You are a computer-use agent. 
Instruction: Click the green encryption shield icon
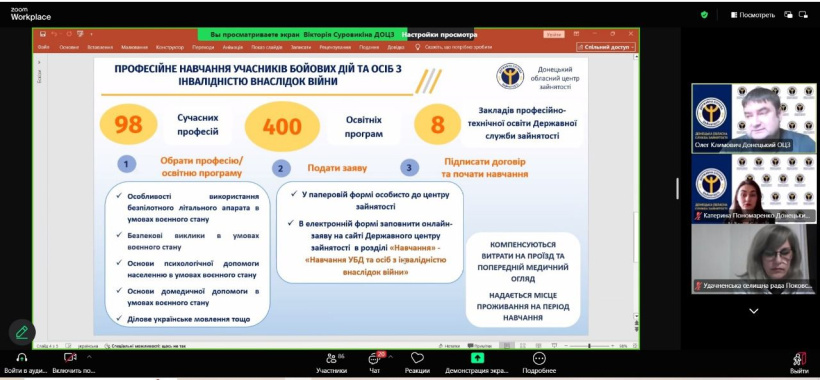pos(704,15)
